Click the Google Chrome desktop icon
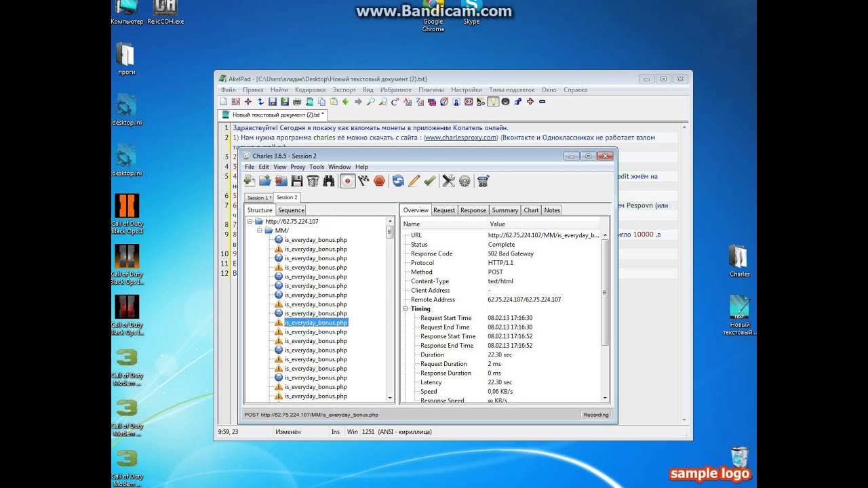Viewport: 868px width, 488px height. click(x=433, y=17)
